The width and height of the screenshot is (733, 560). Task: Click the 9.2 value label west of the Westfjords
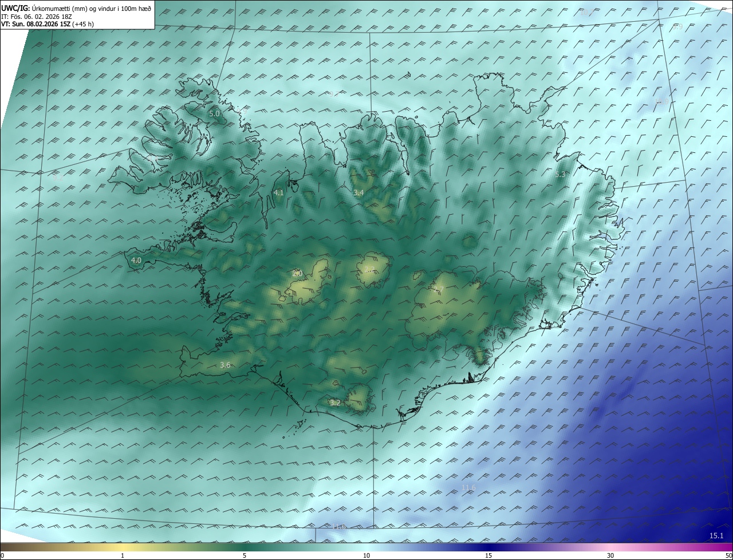coord(57,178)
